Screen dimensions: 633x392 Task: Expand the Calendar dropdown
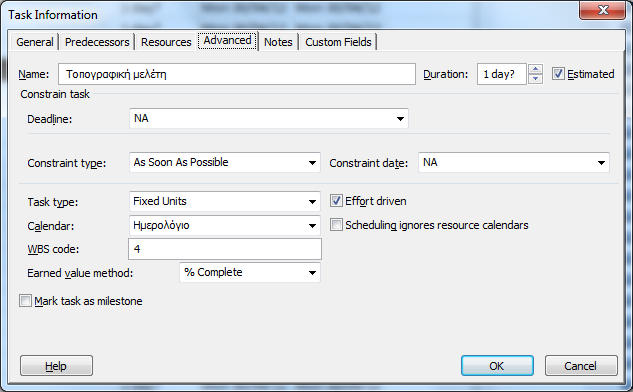(312, 226)
